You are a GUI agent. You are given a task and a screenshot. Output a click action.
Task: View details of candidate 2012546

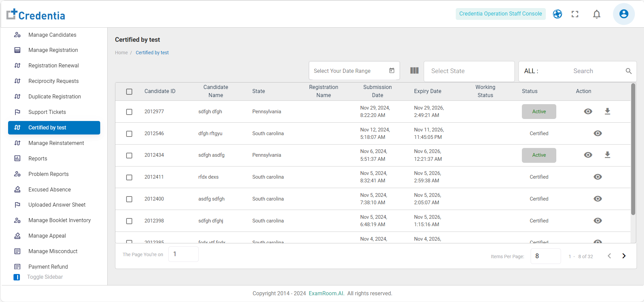pos(597,133)
